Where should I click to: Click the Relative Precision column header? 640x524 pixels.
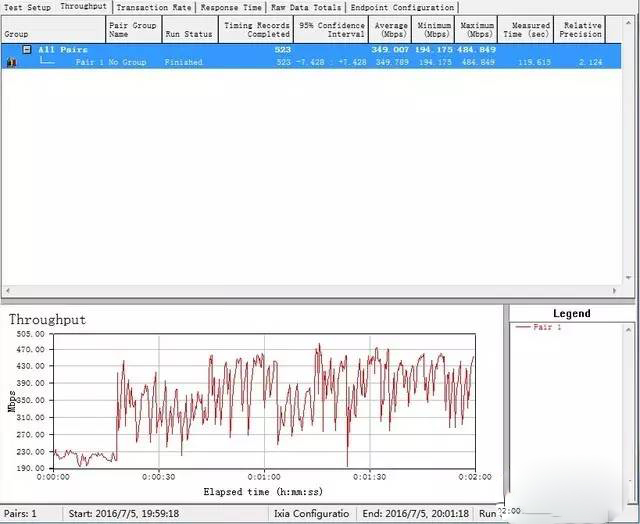pos(582,29)
